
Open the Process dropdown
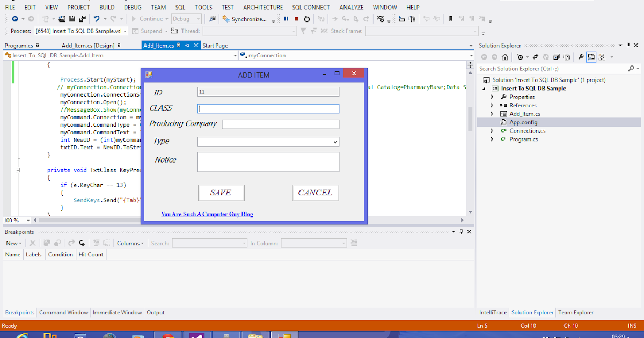[x=125, y=31]
